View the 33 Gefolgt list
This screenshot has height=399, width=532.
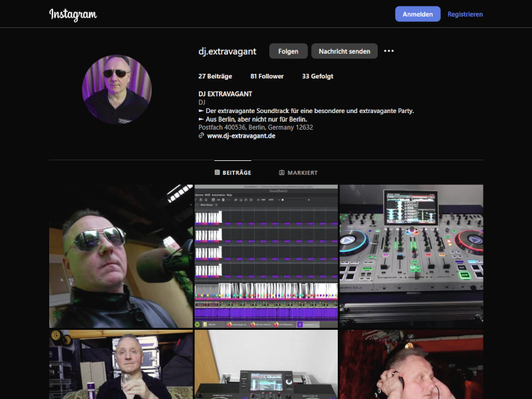coord(318,76)
